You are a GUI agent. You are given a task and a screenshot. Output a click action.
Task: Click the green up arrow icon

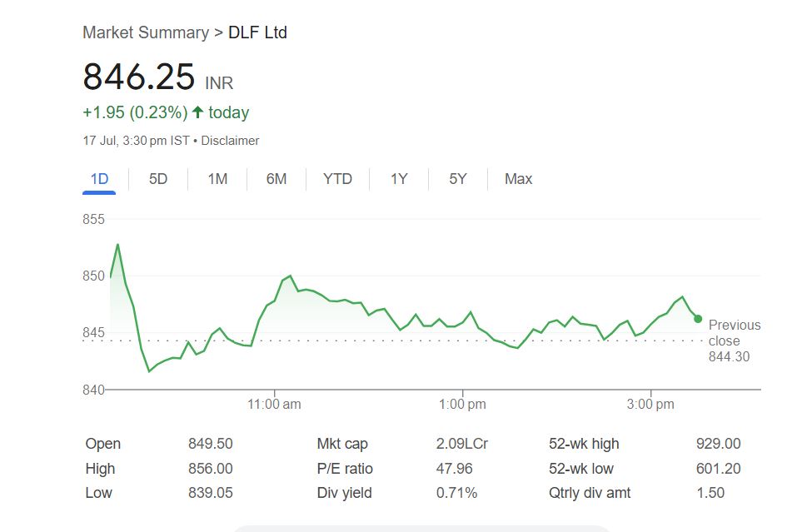pos(197,112)
